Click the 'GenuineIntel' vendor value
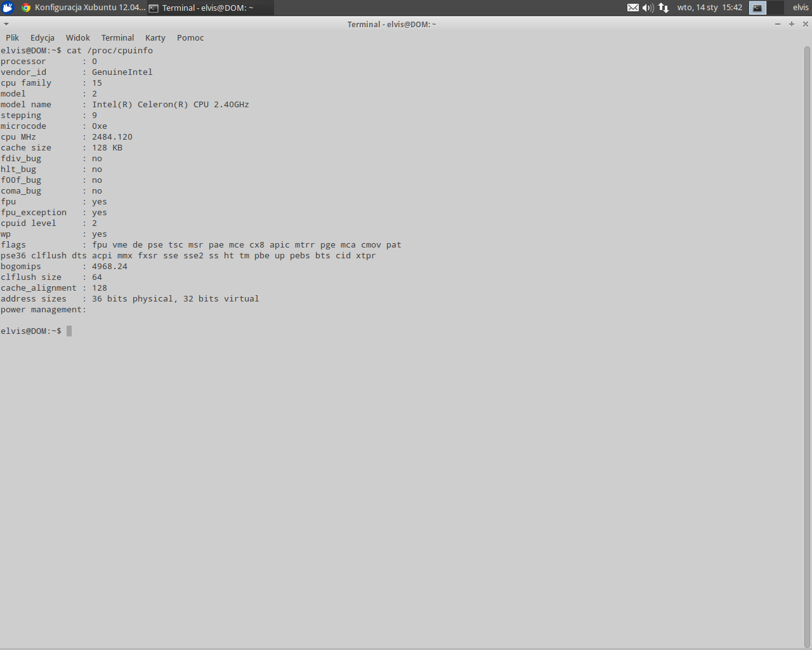 pos(122,72)
